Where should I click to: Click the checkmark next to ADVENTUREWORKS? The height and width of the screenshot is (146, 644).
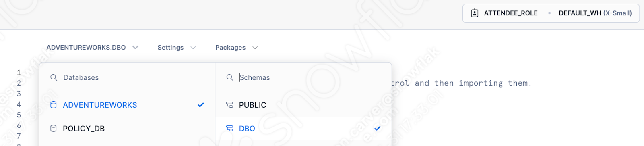(x=201, y=105)
